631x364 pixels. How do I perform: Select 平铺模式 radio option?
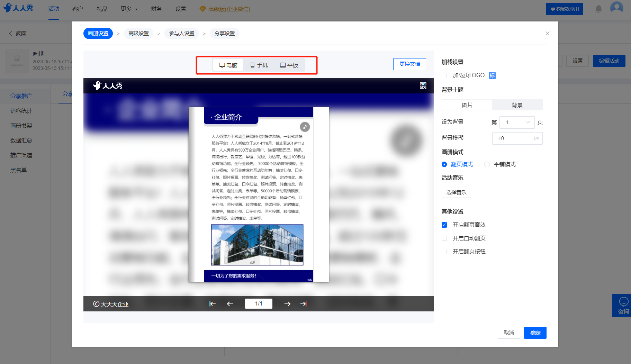(500, 164)
